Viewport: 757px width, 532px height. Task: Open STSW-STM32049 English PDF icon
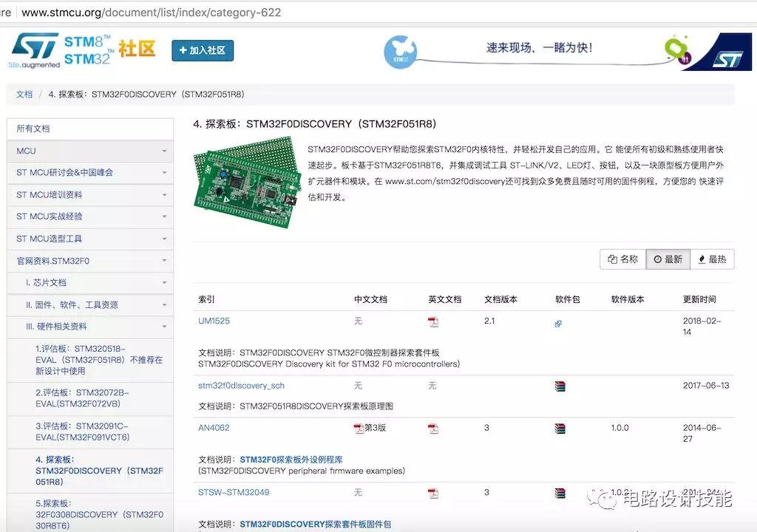tap(433, 493)
